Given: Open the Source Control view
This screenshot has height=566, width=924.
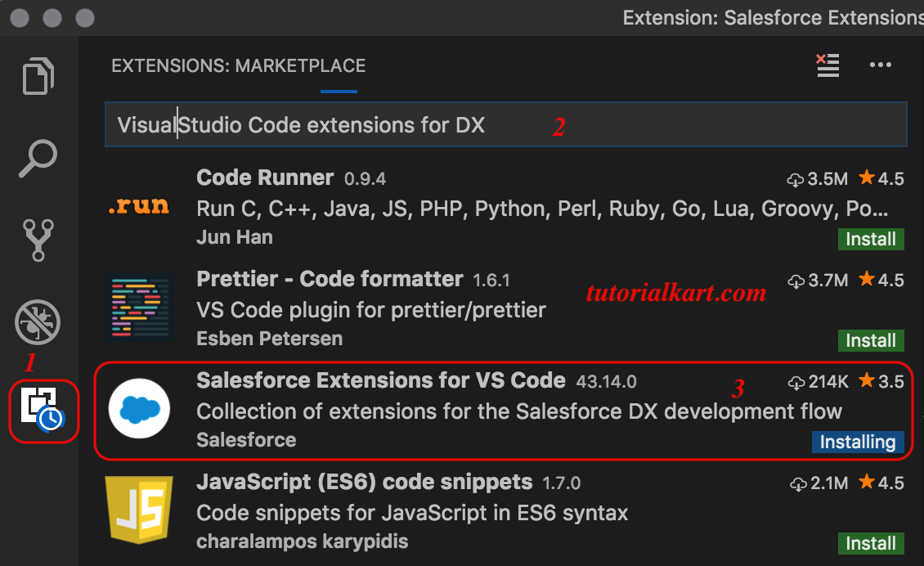Looking at the screenshot, I should 38,240.
